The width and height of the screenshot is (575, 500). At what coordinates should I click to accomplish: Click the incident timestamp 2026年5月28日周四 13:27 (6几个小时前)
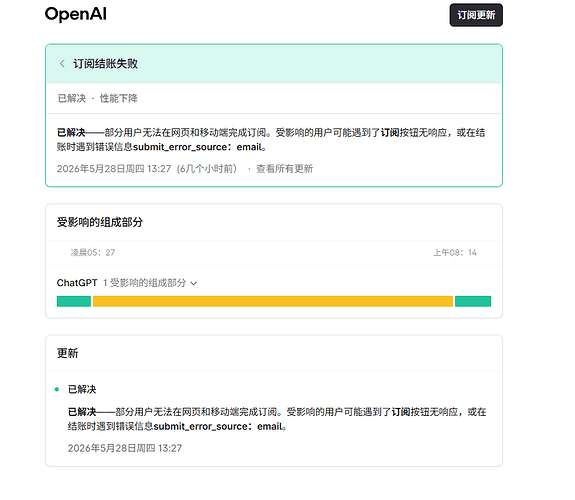(147, 169)
